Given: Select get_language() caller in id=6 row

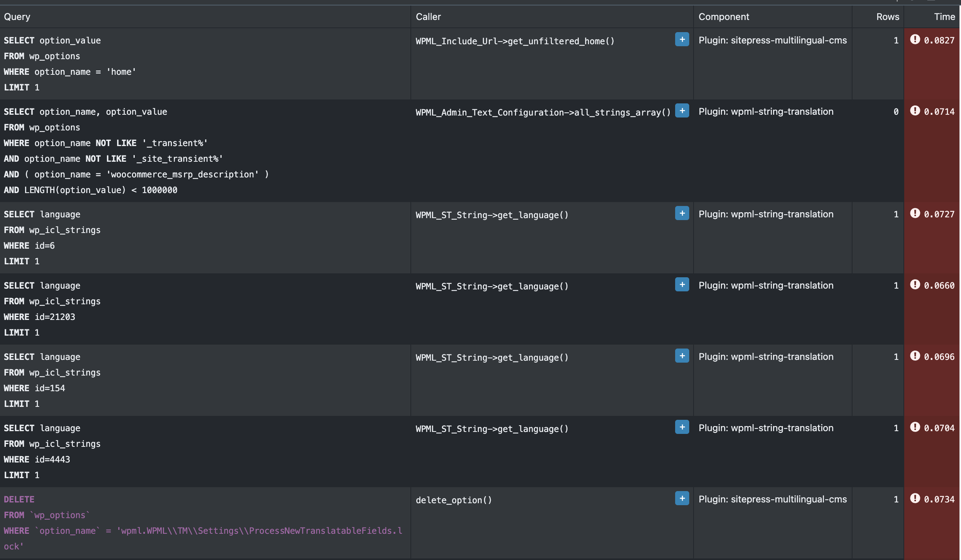Looking at the screenshot, I should point(492,215).
